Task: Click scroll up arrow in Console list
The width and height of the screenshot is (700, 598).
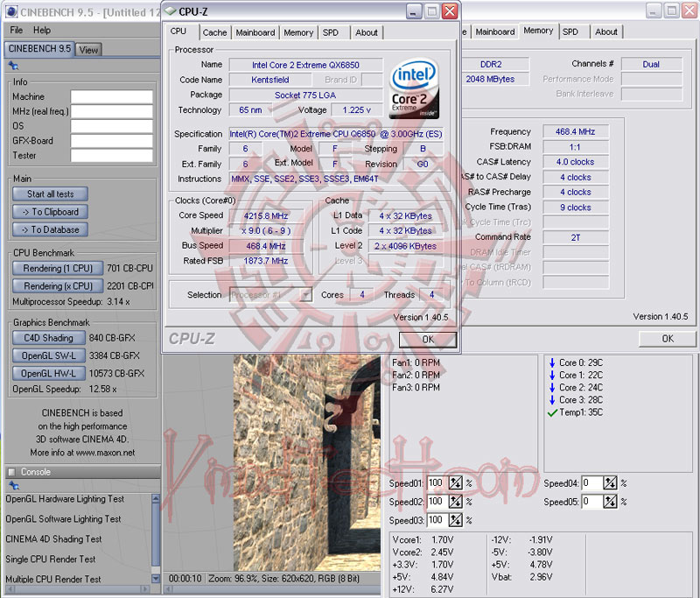Action: click(x=156, y=498)
